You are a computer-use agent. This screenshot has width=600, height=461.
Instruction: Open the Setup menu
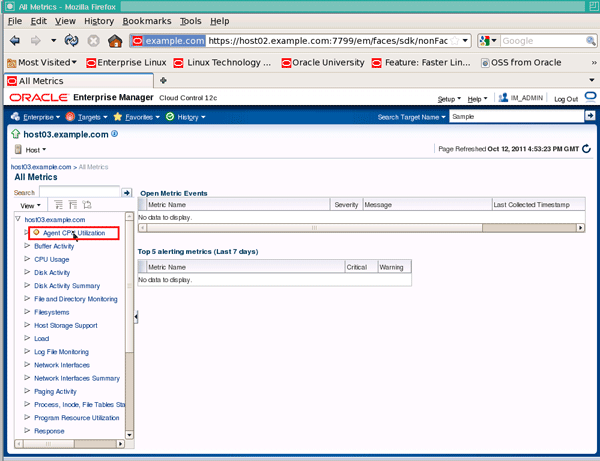tap(449, 99)
